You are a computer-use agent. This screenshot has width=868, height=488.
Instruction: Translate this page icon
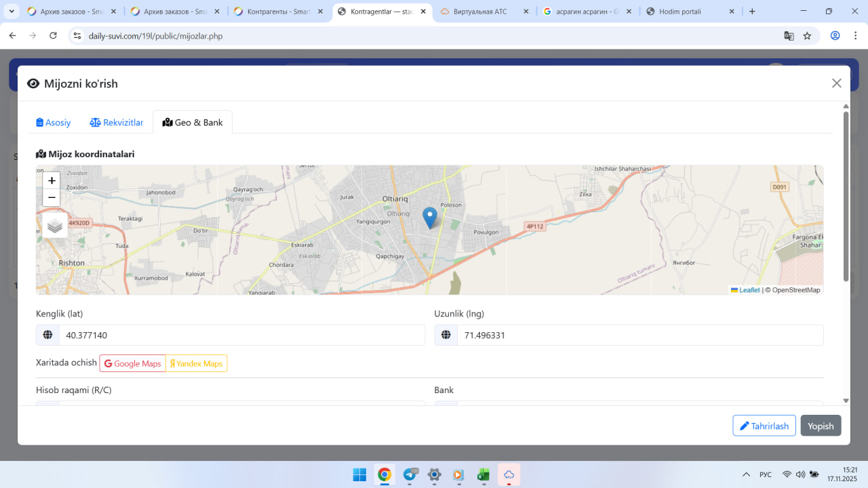(789, 36)
